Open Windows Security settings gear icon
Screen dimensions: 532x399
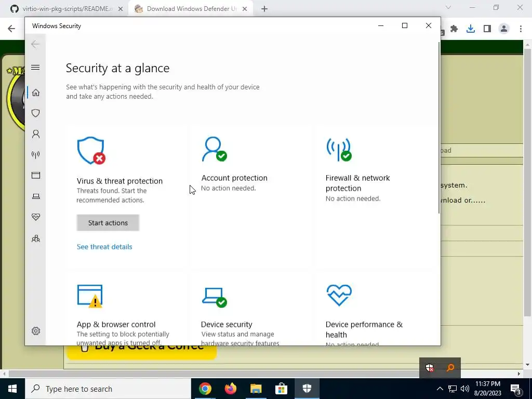coord(36,331)
